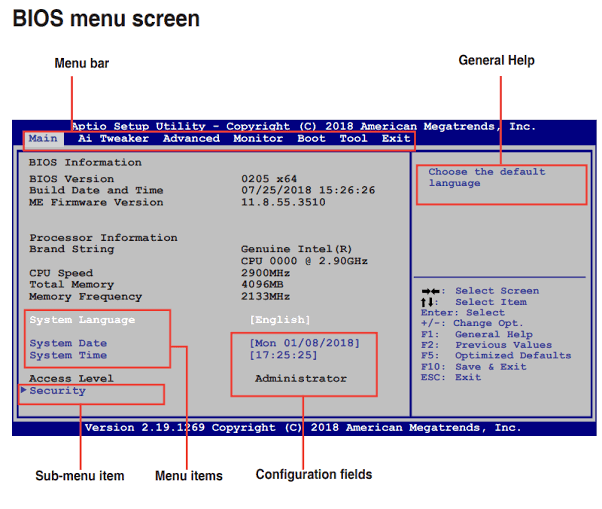
Task: Edit the [Mon 01/08/2018] date field
Action: click(305, 343)
